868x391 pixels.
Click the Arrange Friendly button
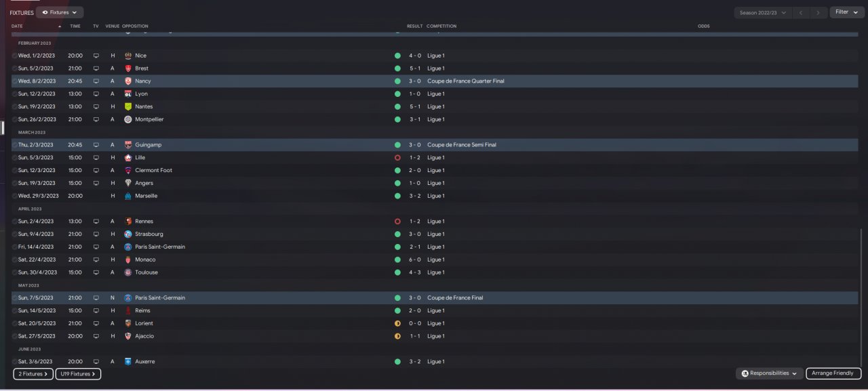(x=833, y=373)
